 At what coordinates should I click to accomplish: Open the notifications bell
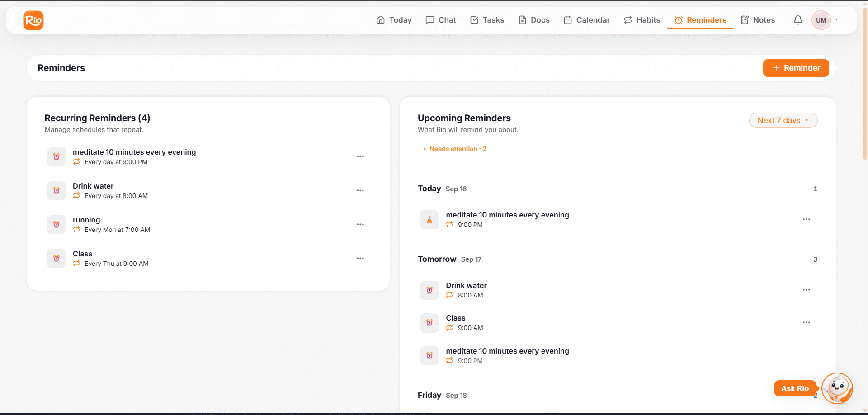pos(798,20)
